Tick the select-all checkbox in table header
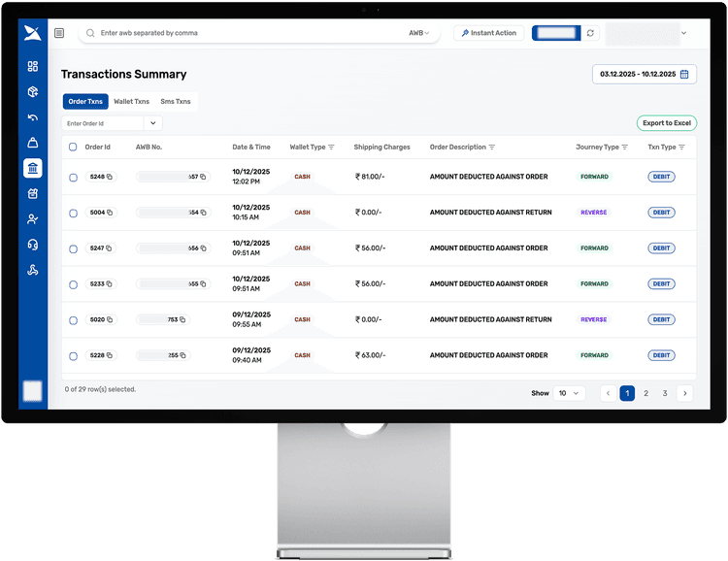 pyautogui.click(x=73, y=148)
